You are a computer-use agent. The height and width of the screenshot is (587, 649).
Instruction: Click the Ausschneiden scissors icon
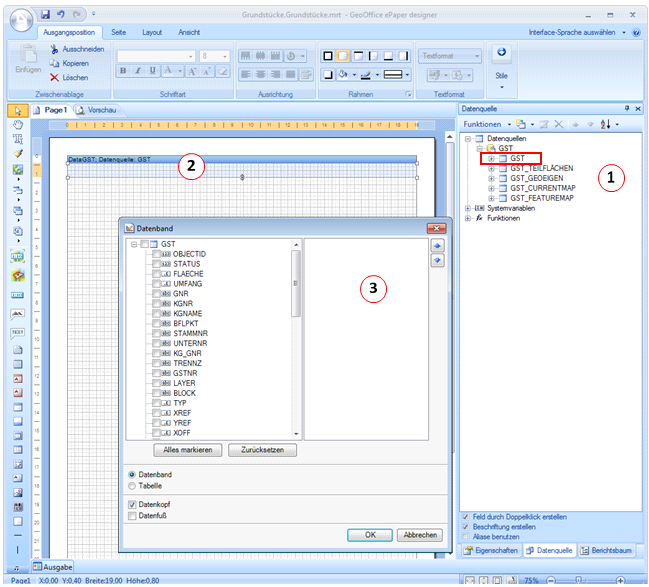(x=55, y=49)
